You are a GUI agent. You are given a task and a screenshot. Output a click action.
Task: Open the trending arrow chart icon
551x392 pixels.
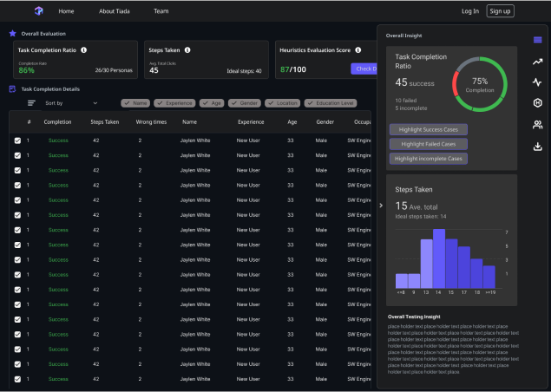(537, 62)
